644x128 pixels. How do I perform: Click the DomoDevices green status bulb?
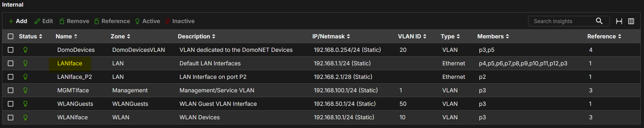25,50
